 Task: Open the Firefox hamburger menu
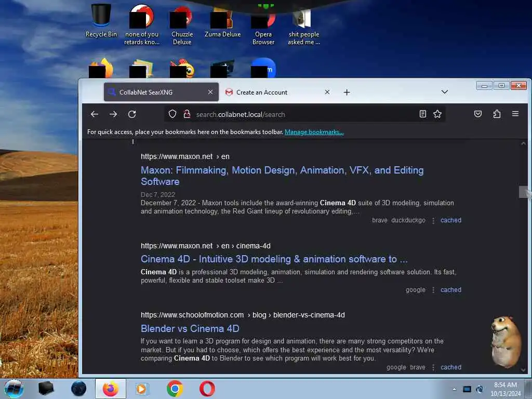tap(515, 114)
